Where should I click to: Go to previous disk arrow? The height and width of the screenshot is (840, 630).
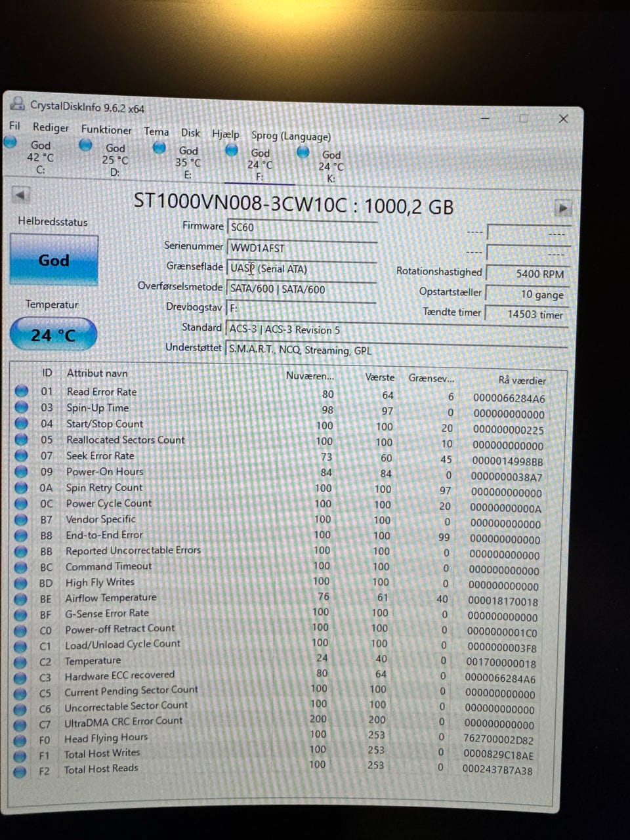[x=21, y=195]
